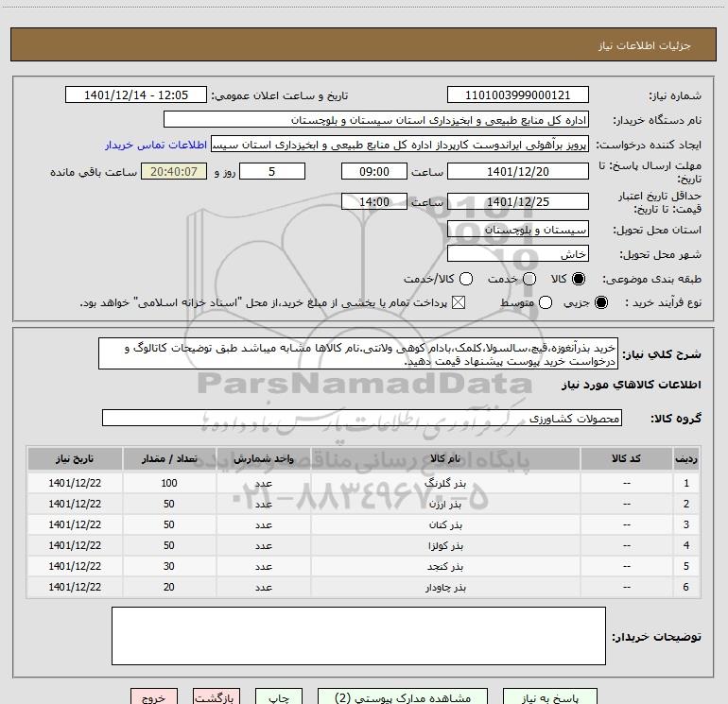Click the response deadline date 1401/12/20
Image resolution: width=728 pixels, height=704 pixels.
click(x=518, y=171)
